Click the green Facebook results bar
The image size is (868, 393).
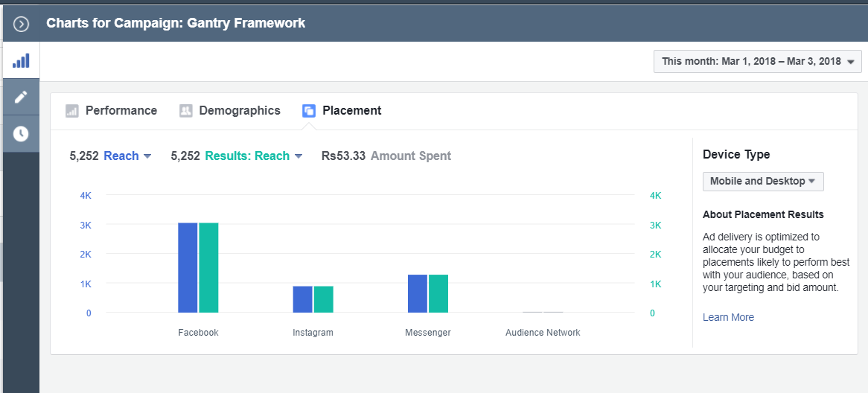(x=208, y=268)
